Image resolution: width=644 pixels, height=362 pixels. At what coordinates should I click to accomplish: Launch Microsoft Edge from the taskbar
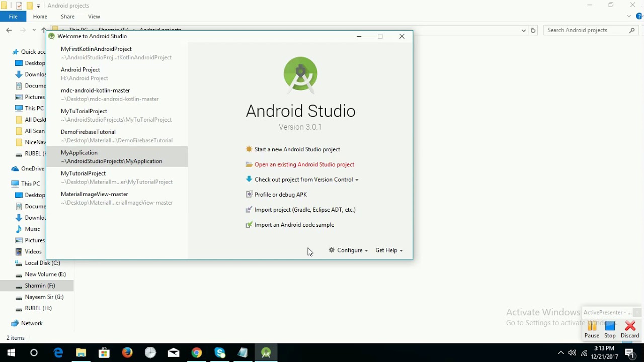(x=58, y=353)
